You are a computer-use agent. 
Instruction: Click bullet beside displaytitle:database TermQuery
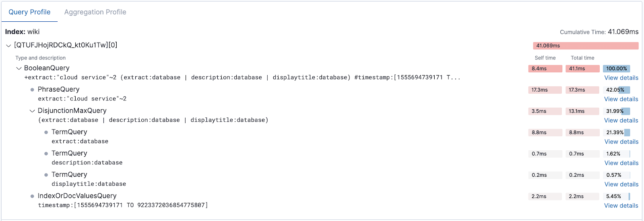(x=46, y=175)
